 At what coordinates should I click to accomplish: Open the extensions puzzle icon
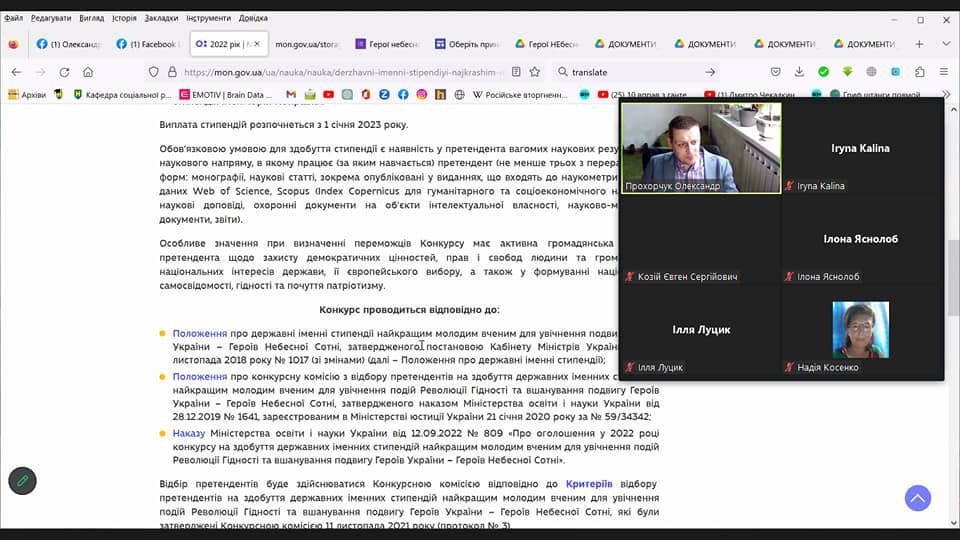tap(919, 72)
